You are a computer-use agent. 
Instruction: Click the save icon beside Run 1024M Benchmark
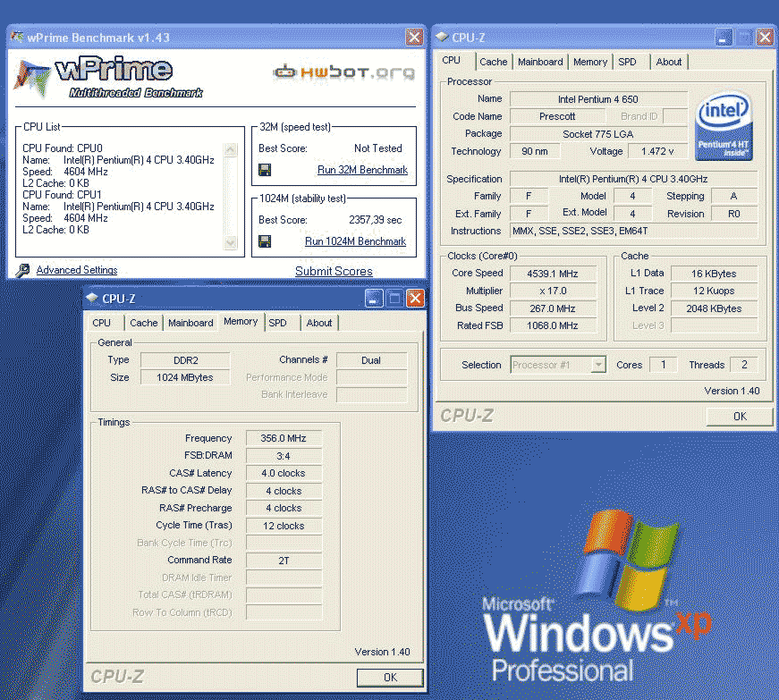point(265,241)
